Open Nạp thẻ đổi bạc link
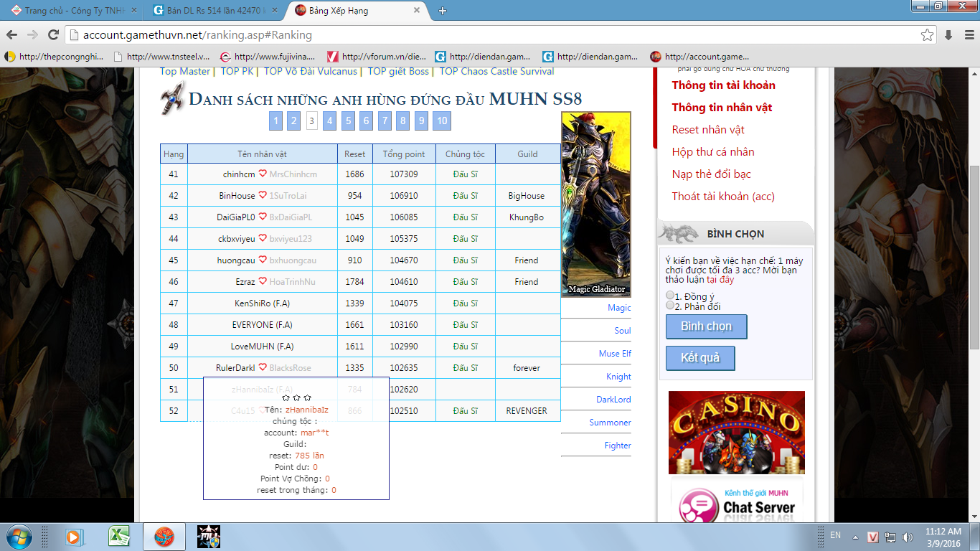980x551 pixels. pos(712,174)
